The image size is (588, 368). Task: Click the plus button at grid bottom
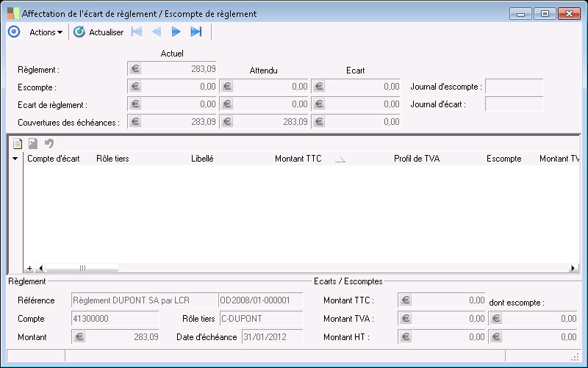(29, 268)
